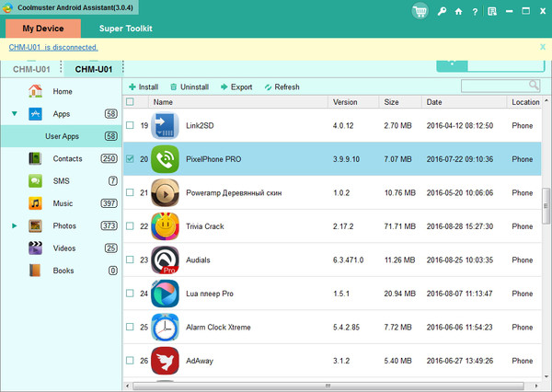Collapse the Apps tree arrow
This screenshot has height=392, width=552.
(15, 114)
